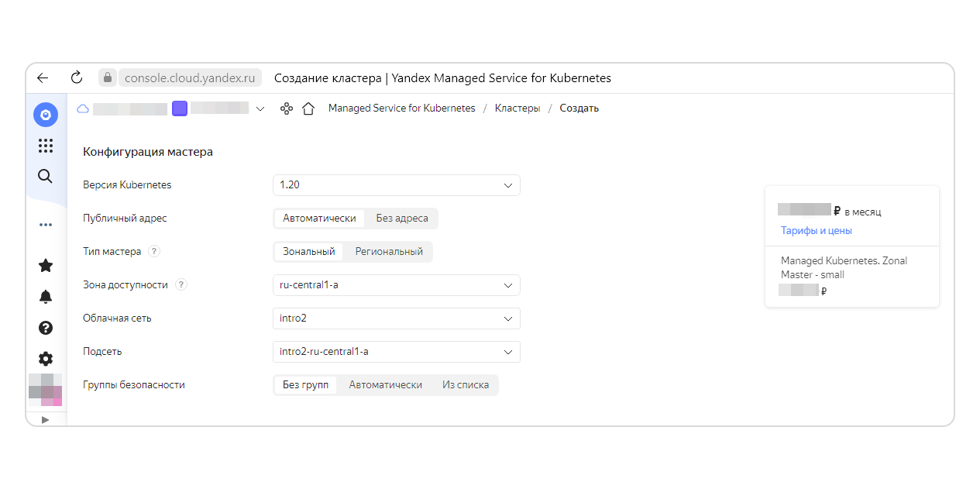
Task: Click the Kubernetes service icon
Action: pos(287,108)
